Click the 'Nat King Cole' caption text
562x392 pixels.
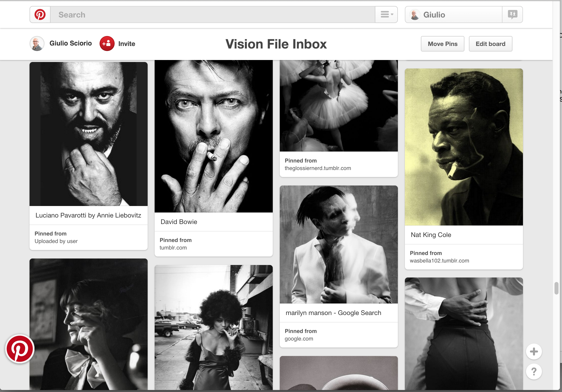431,235
